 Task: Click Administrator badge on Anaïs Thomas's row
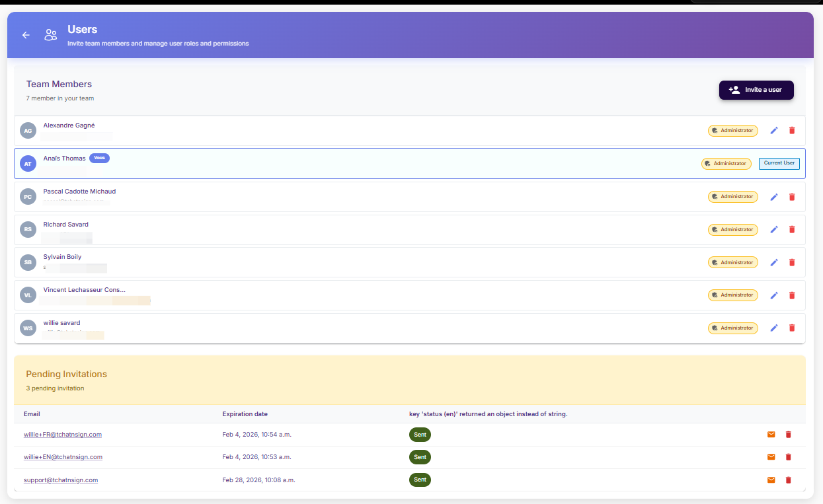(x=726, y=163)
